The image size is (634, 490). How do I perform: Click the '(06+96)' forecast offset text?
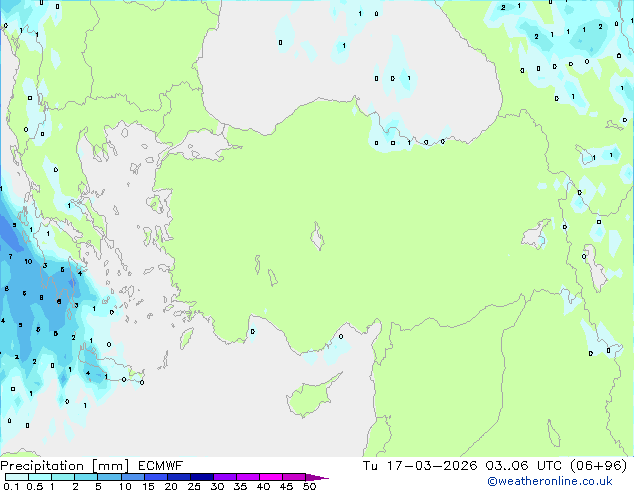(x=598, y=466)
